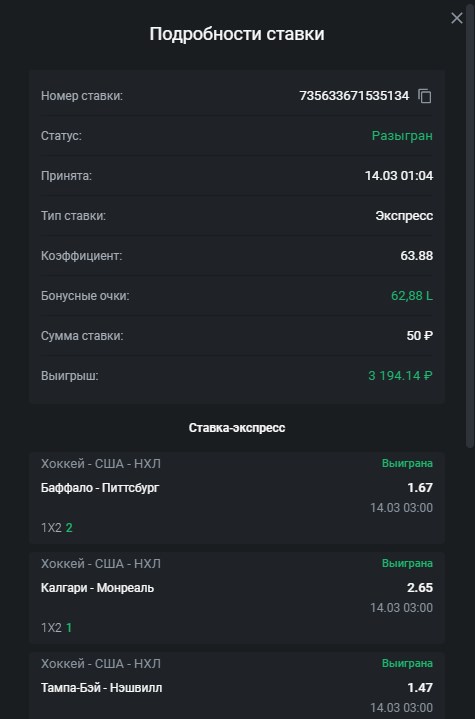The image size is (475, 719).
Task: Click the 63.88 total coefficient value
Action: (417, 255)
